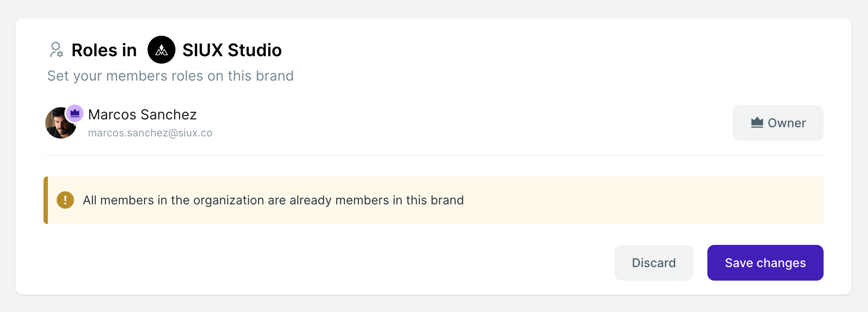Open Marcos Sanchez's profile photo
Image resolution: width=868 pixels, height=312 pixels.
pyautogui.click(x=61, y=123)
